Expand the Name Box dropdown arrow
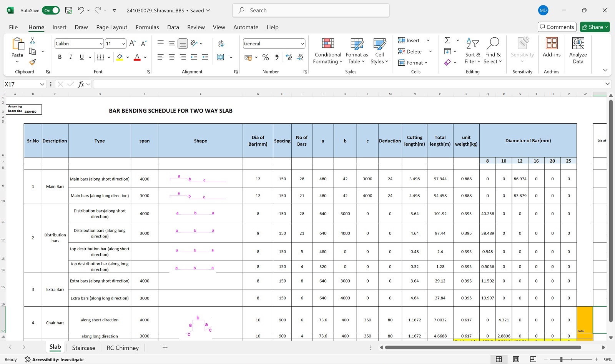 tap(42, 84)
